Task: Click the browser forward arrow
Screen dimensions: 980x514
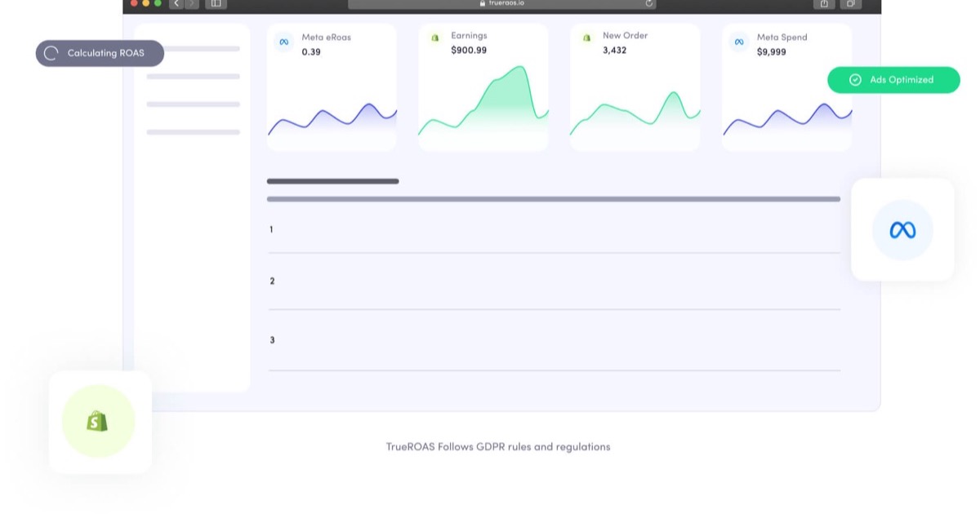Action: (x=192, y=3)
